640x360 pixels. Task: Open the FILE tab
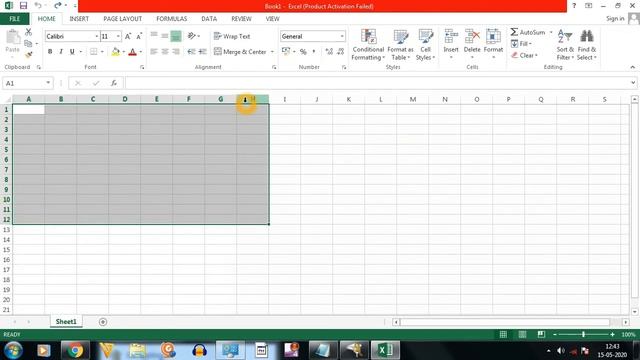15,19
